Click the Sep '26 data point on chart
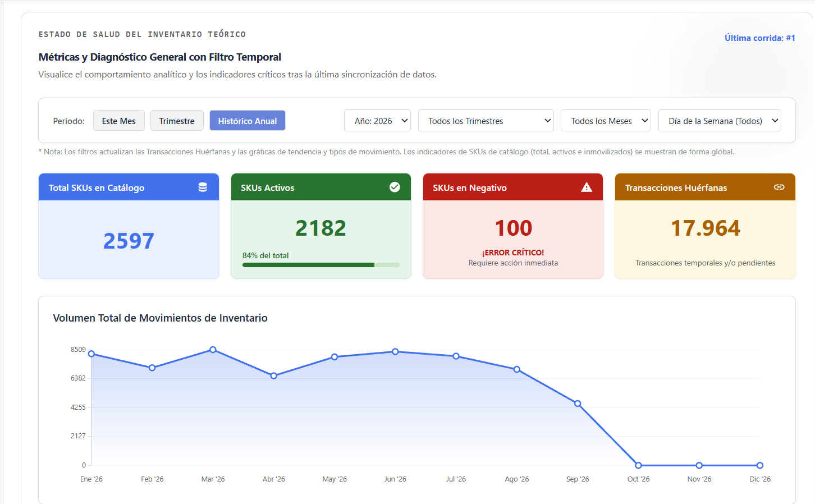The image size is (815, 504). click(x=578, y=404)
